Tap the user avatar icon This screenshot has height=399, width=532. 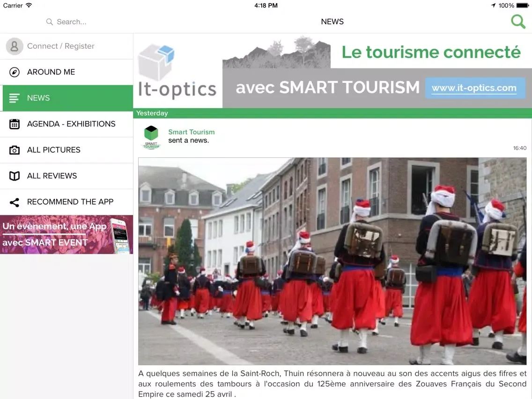(14, 46)
